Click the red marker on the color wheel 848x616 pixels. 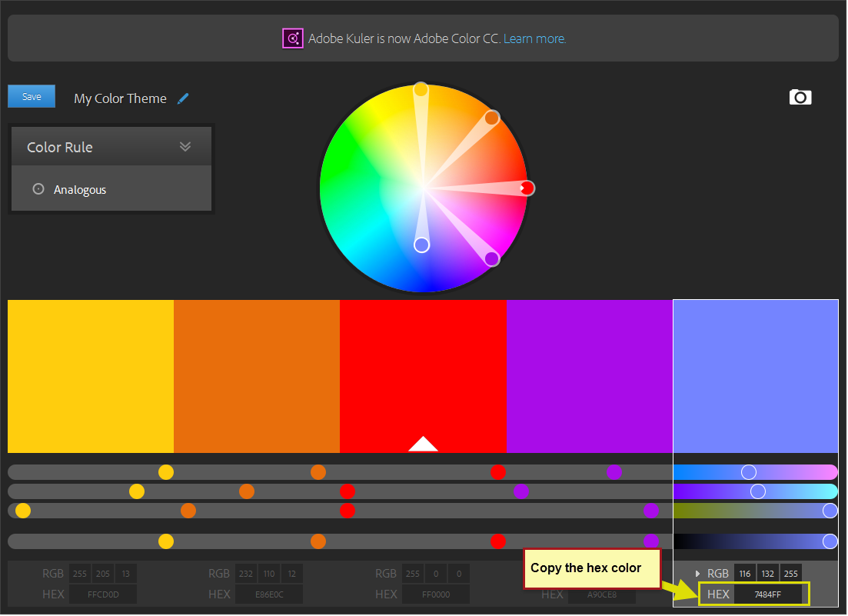[x=527, y=188]
